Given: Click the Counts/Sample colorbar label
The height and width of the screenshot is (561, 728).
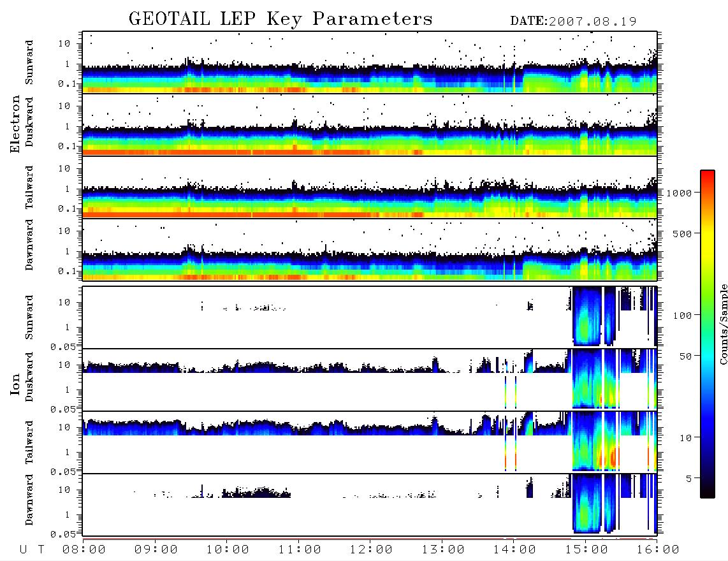Looking at the screenshot, I should pos(723,324).
